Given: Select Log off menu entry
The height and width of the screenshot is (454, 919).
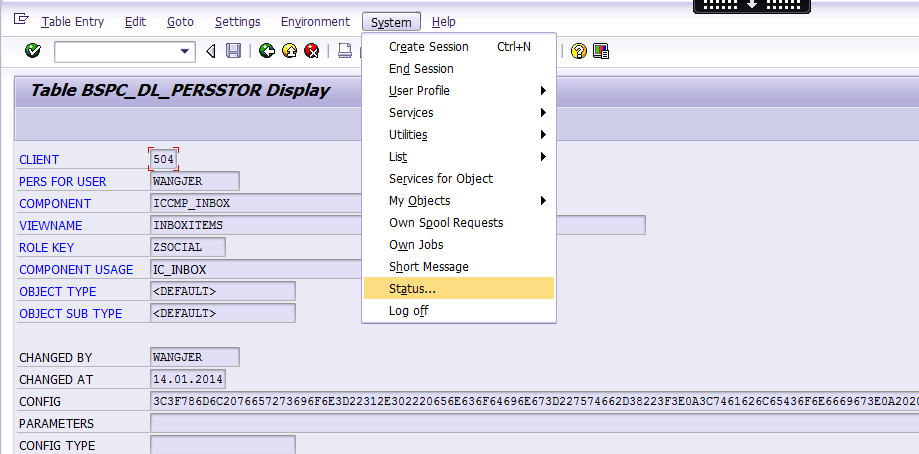Looking at the screenshot, I should click(x=458, y=310).
